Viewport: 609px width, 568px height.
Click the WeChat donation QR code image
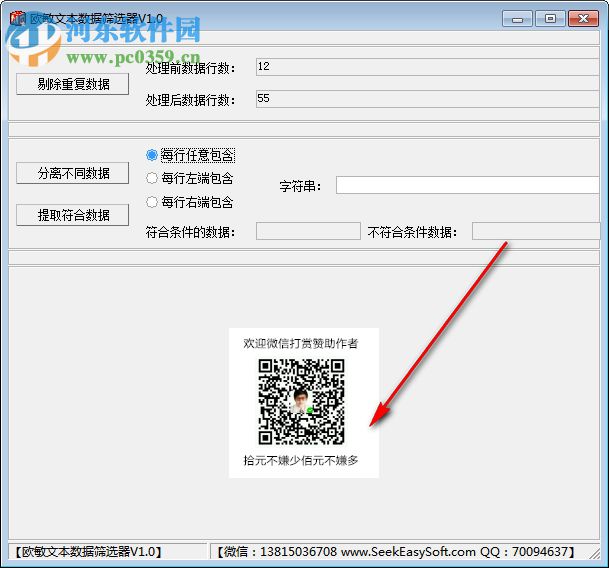pyautogui.click(x=301, y=402)
